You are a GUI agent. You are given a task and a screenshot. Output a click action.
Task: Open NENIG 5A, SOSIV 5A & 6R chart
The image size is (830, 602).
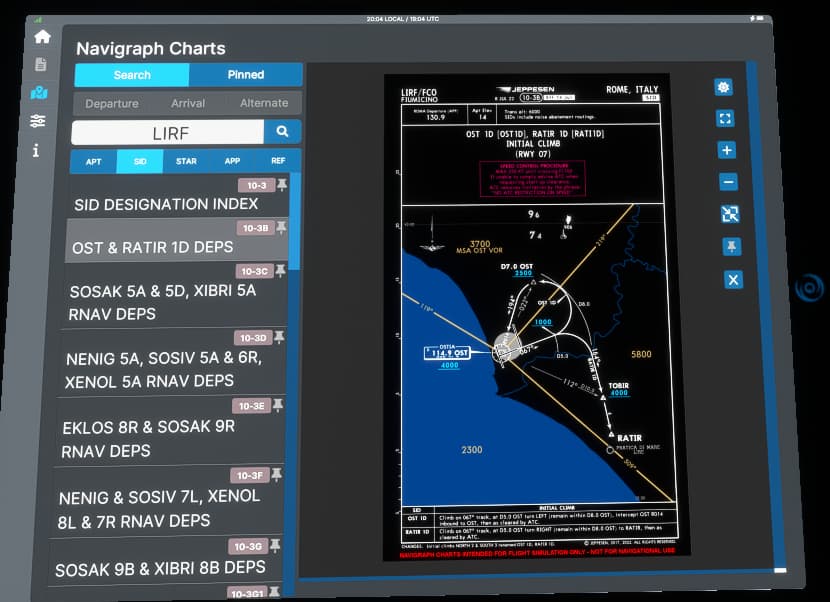click(x=171, y=363)
